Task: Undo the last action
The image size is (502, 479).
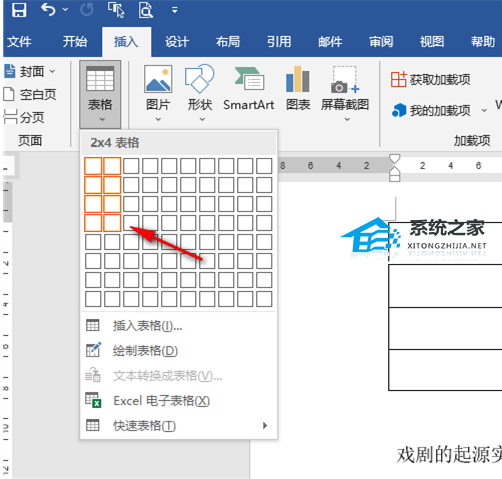Action: [x=48, y=9]
